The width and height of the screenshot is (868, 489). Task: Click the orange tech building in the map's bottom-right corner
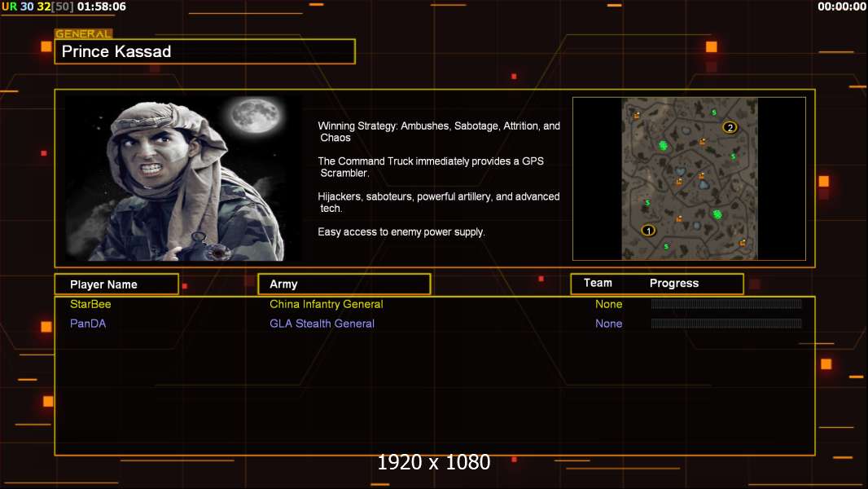743,243
